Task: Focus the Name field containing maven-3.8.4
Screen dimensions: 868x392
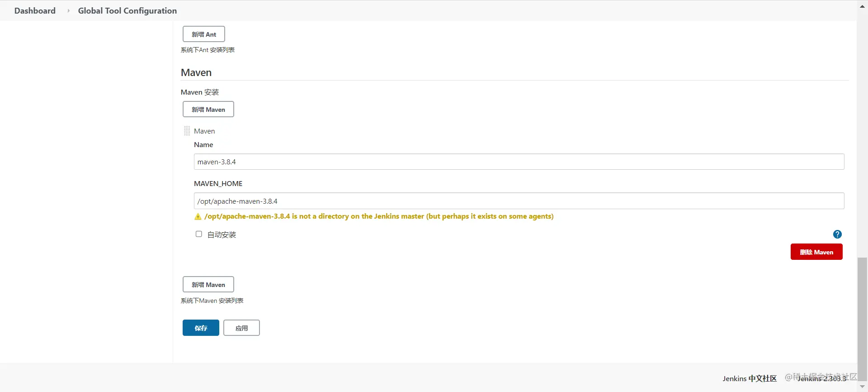Action: (519, 162)
